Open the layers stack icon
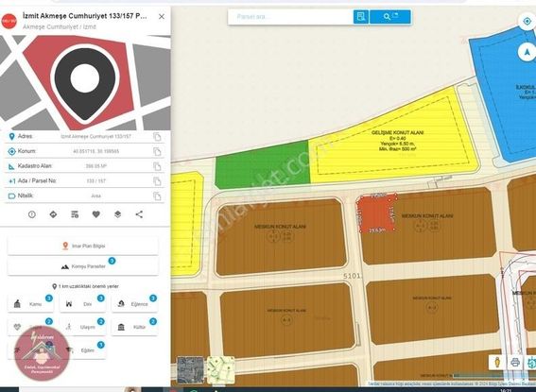 click(x=117, y=214)
